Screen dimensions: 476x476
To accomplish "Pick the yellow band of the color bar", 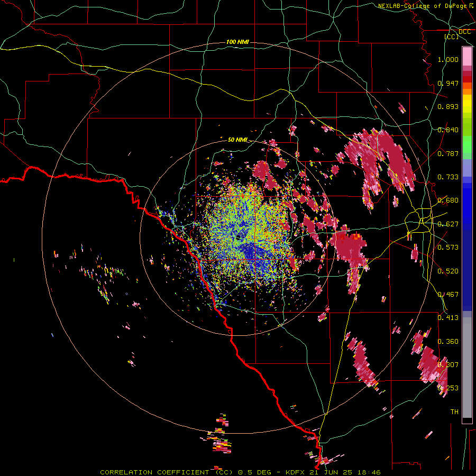I will pyautogui.click(x=467, y=104).
